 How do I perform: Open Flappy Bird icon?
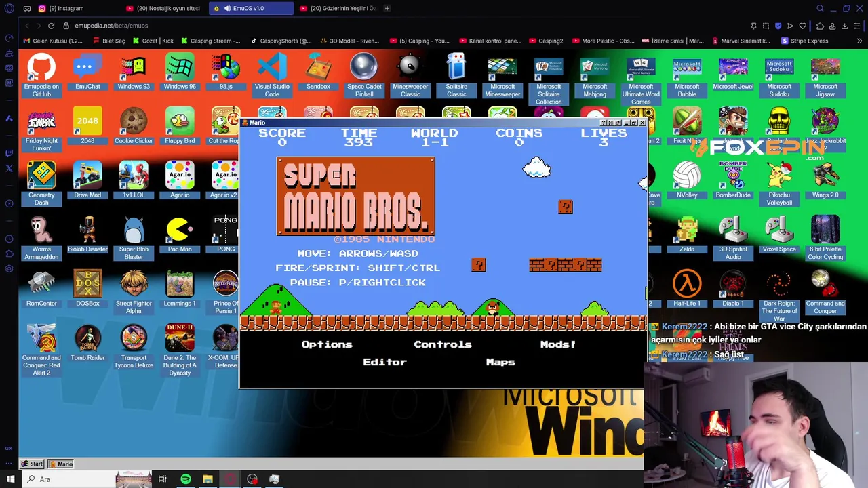coord(180,126)
